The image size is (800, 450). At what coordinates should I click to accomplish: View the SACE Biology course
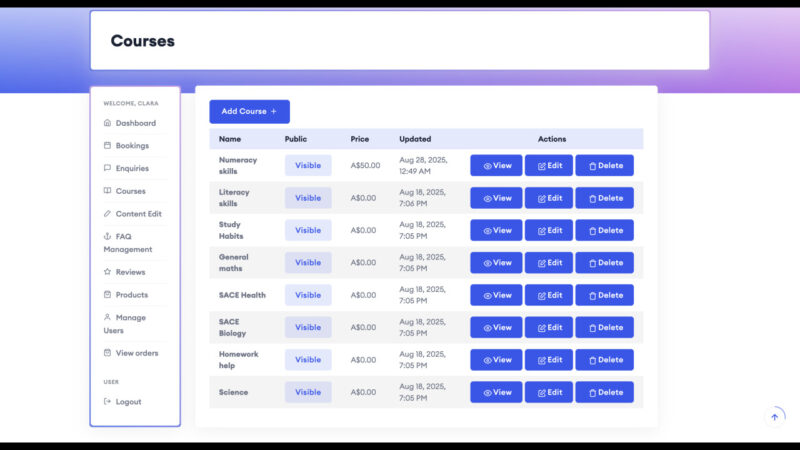point(496,328)
